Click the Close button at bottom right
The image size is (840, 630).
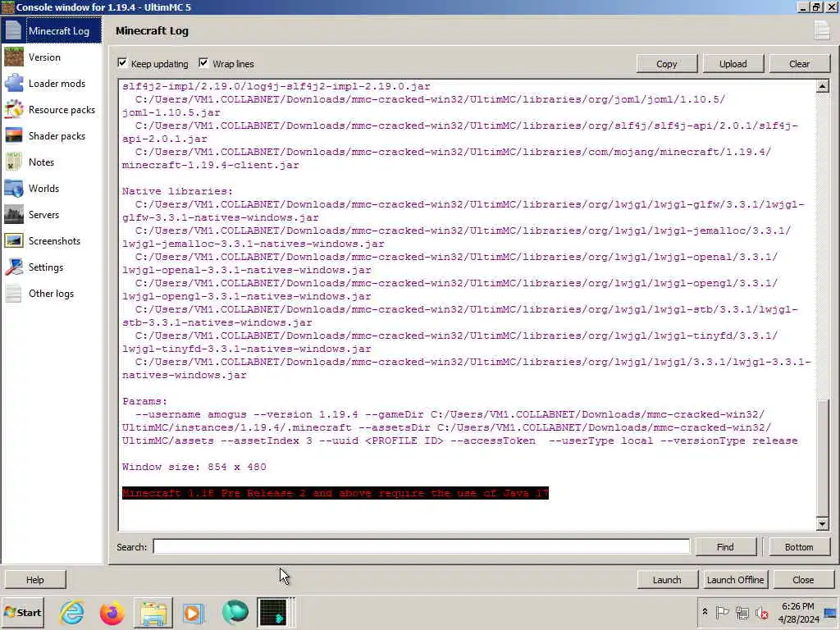803,580
